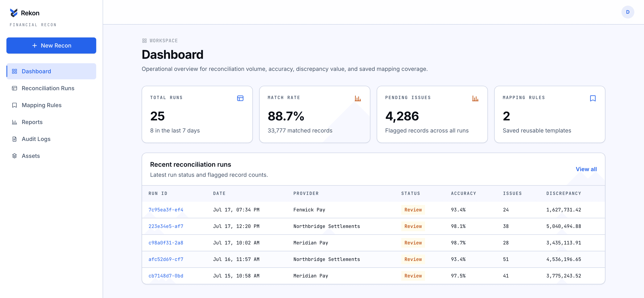644x298 pixels.
Task: Click issues count 38
Action: coord(506,226)
